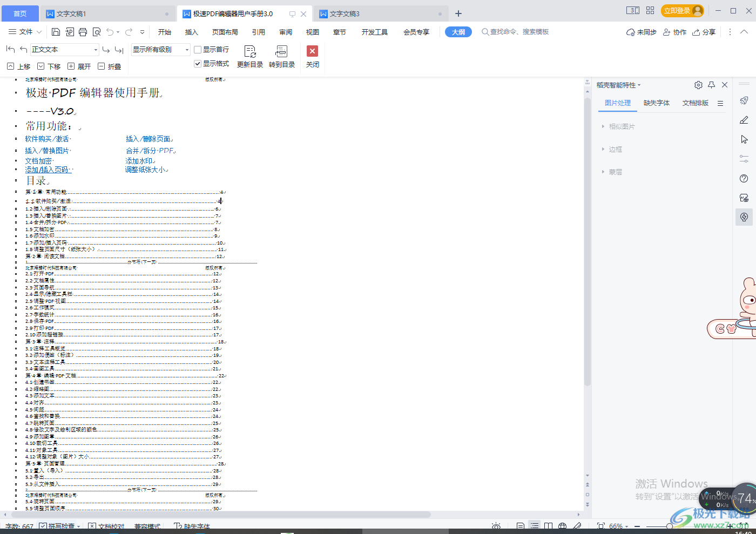Promote to Heading 1 outline arrow
The height and width of the screenshot is (534, 756).
pyautogui.click(x=10, y=49)
